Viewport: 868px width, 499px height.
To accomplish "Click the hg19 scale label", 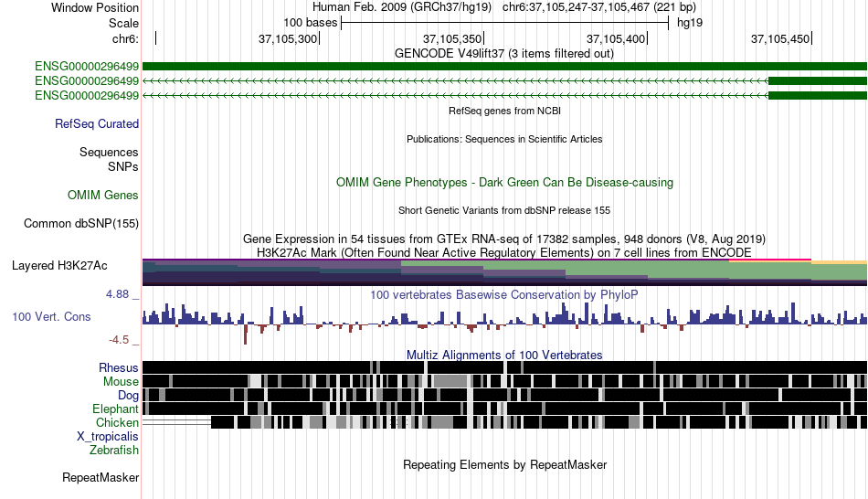I will pos(690,23).
